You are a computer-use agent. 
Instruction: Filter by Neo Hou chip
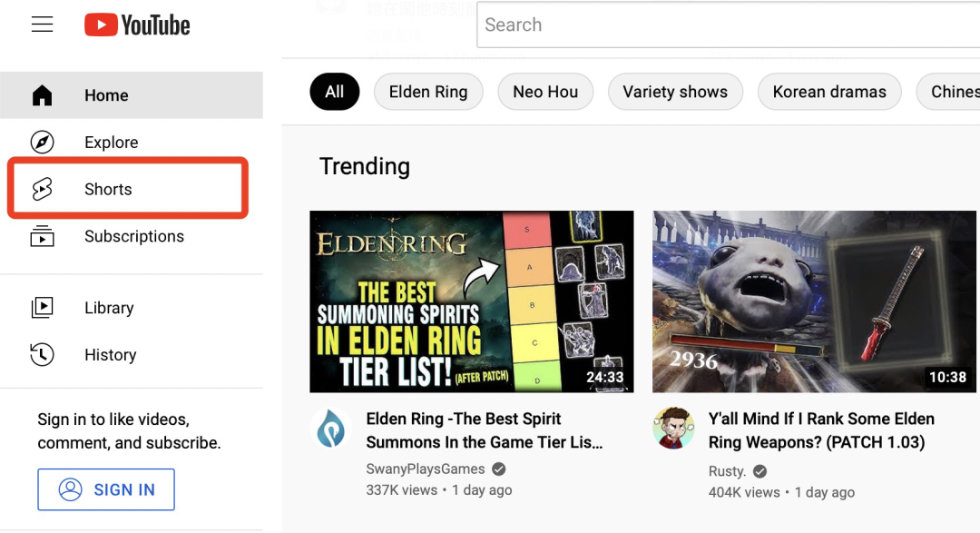[x=545, y=92]
